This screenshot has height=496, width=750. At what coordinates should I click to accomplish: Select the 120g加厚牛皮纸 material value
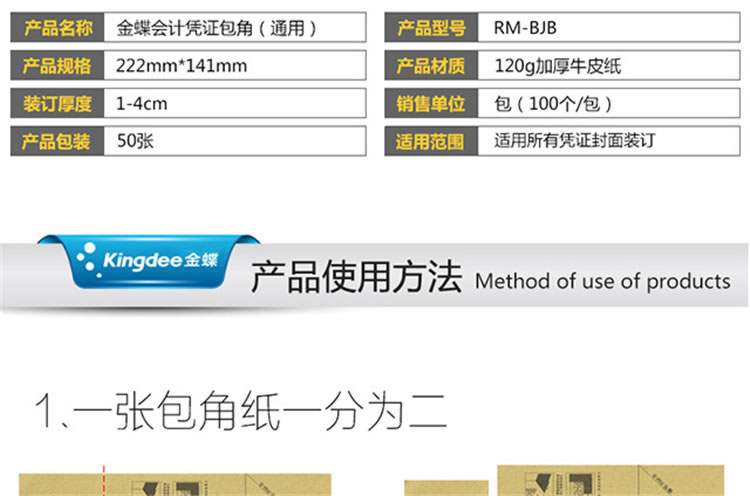click(558, 66)
